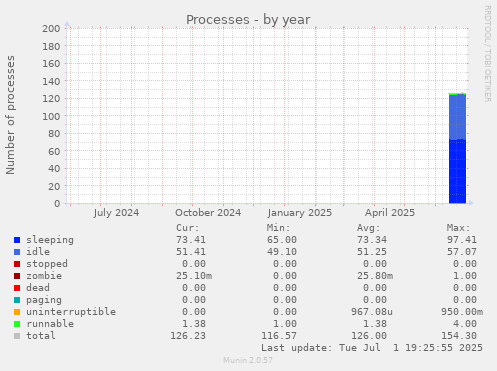The width and height of the screenshot is (497, 371).
Task: Click the 'stopped' legend label
Action: [x=47, y=264]
